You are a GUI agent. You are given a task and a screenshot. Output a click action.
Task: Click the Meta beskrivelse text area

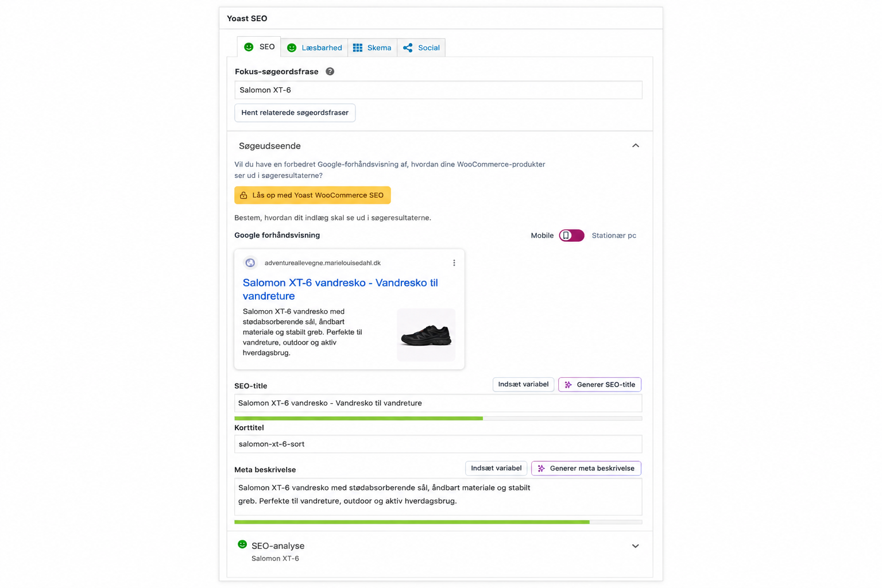438,497
